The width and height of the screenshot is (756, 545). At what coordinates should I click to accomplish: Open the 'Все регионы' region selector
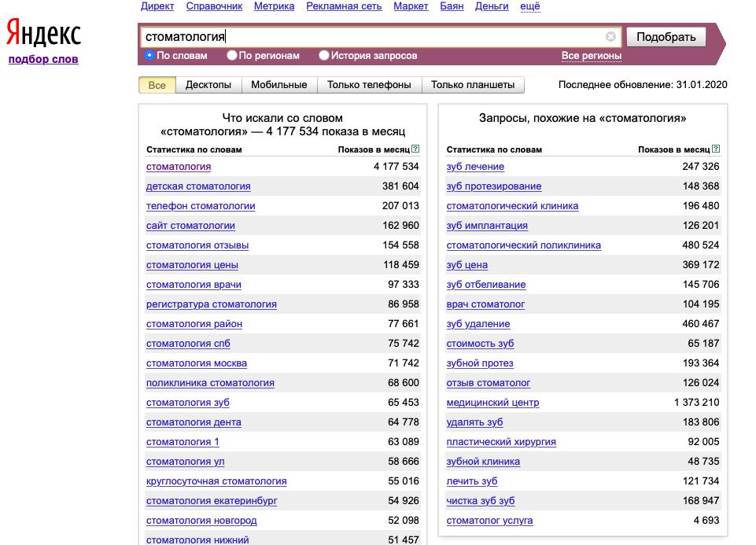591,55
